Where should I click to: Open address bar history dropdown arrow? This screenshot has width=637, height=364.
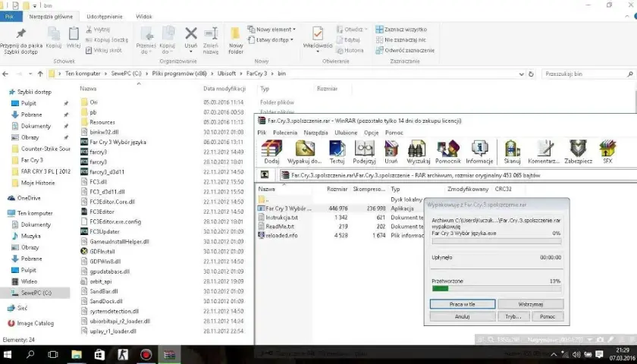521,74
